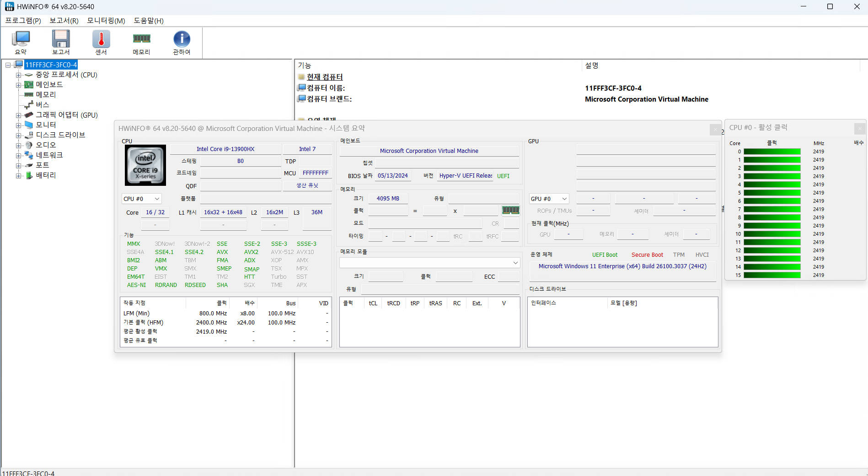
Task: Open the 프로그램(P) menu
Action: tap(23, 21)
